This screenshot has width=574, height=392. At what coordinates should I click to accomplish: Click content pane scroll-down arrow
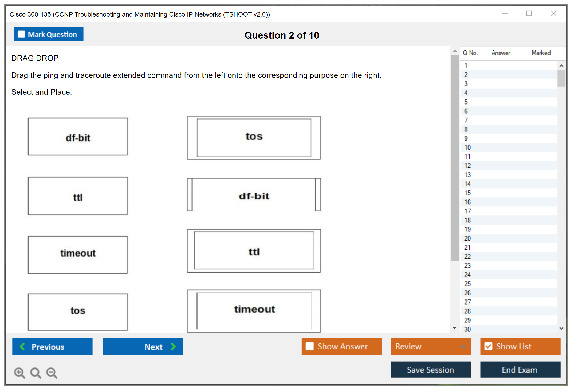coord(454,328)
